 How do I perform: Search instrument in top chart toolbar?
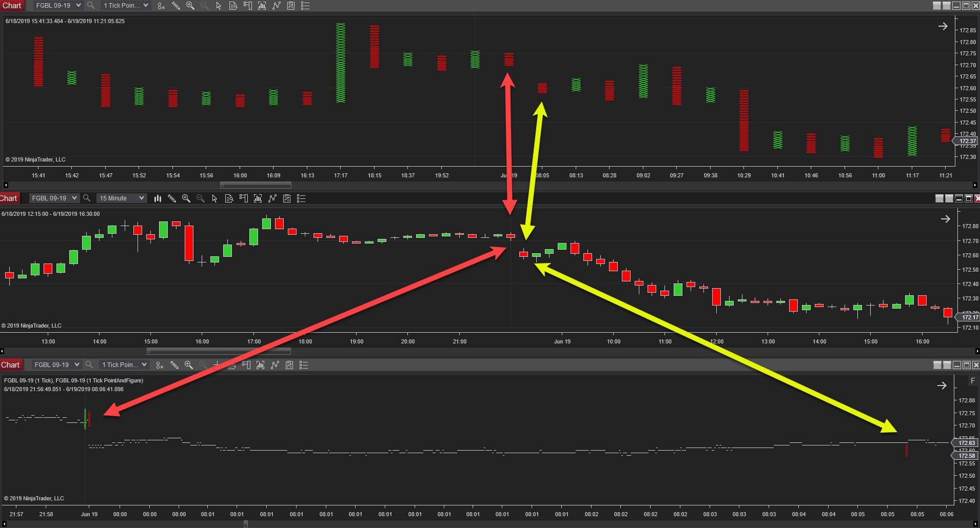pos(91,6)
